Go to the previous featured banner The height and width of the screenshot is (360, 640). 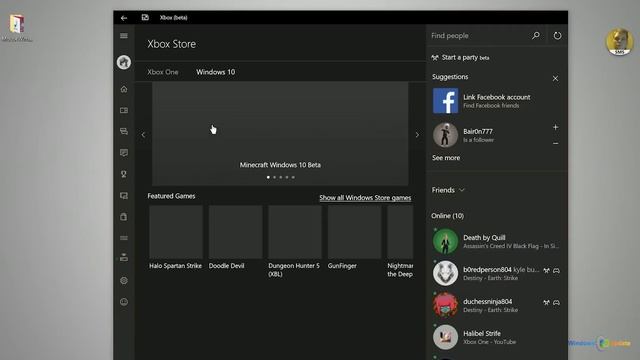[143, 135]
